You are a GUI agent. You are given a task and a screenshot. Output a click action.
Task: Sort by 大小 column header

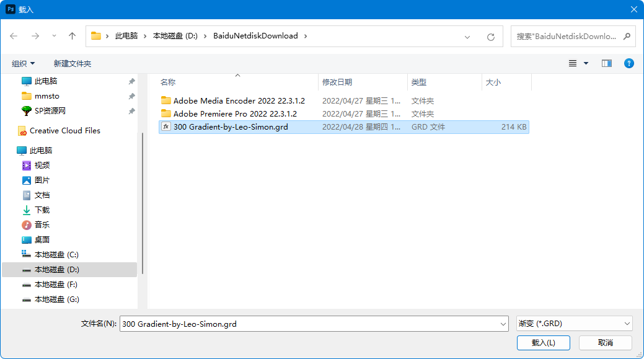click(x=493, y=82)
